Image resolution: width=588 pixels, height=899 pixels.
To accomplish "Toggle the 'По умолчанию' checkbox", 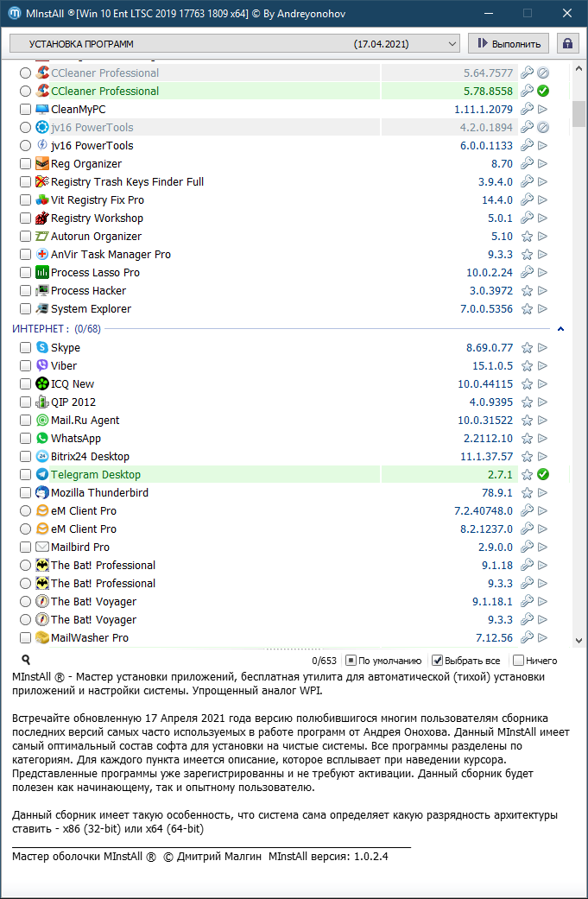I will point(351,661).
